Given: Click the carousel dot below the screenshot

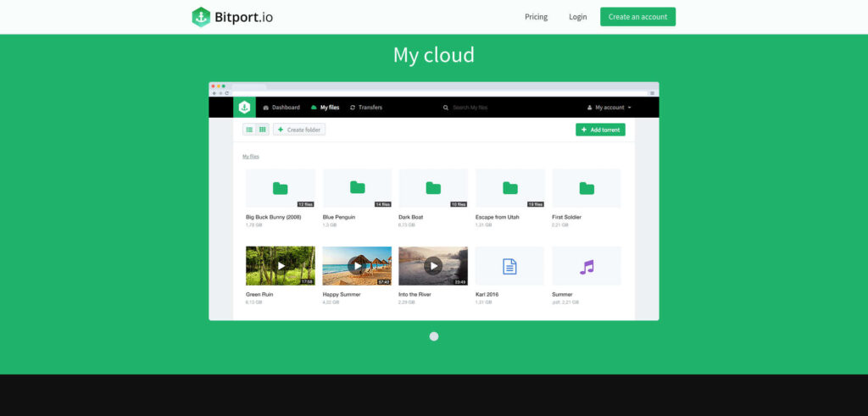Looking at the screenshot, I should coord(434,336).
